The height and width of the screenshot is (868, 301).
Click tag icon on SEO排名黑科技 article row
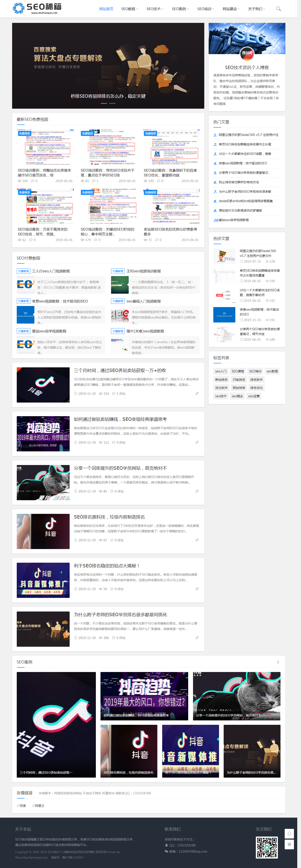click(197, 540)
